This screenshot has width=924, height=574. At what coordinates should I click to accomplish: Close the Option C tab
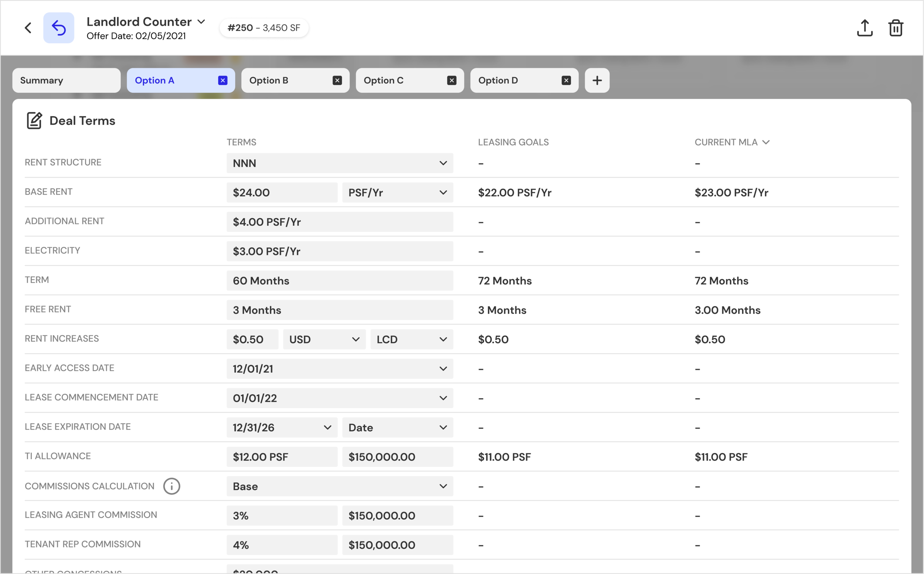(453, 80)
